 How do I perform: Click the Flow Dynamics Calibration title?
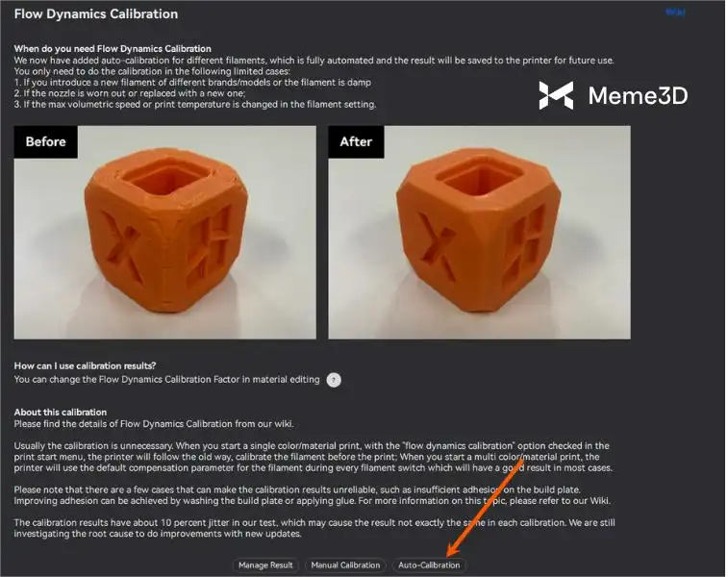tap(96, 13)
